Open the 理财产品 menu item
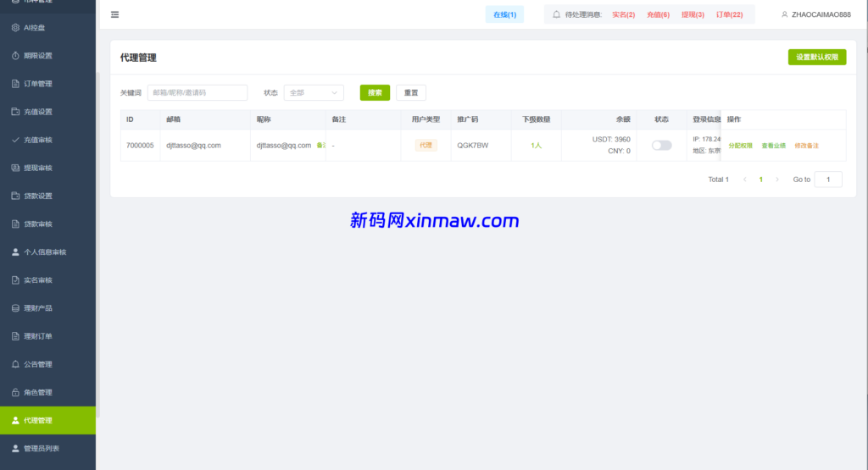The width and height of the screenshot is (868, 470). tap(47, 308)
